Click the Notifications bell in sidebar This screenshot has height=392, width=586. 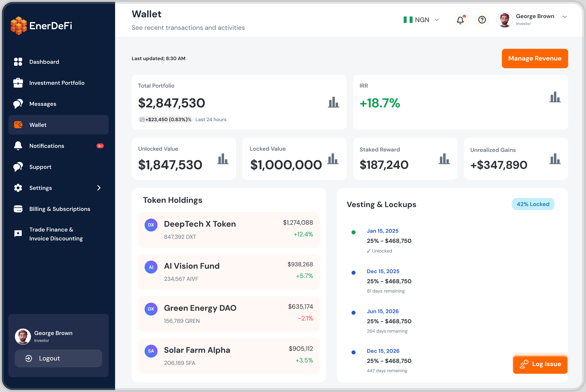(x=18, y=146)
